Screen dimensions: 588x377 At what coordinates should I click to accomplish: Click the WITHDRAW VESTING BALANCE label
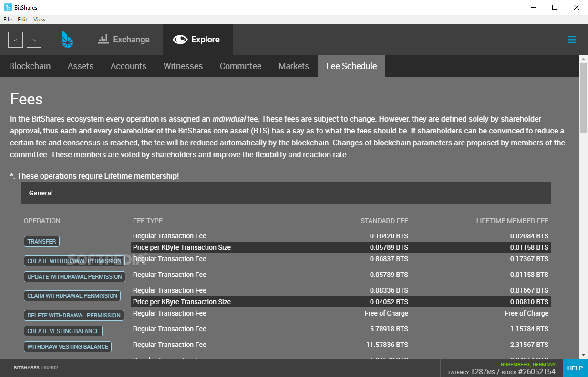pyautogui.click(x=68, y=347)
